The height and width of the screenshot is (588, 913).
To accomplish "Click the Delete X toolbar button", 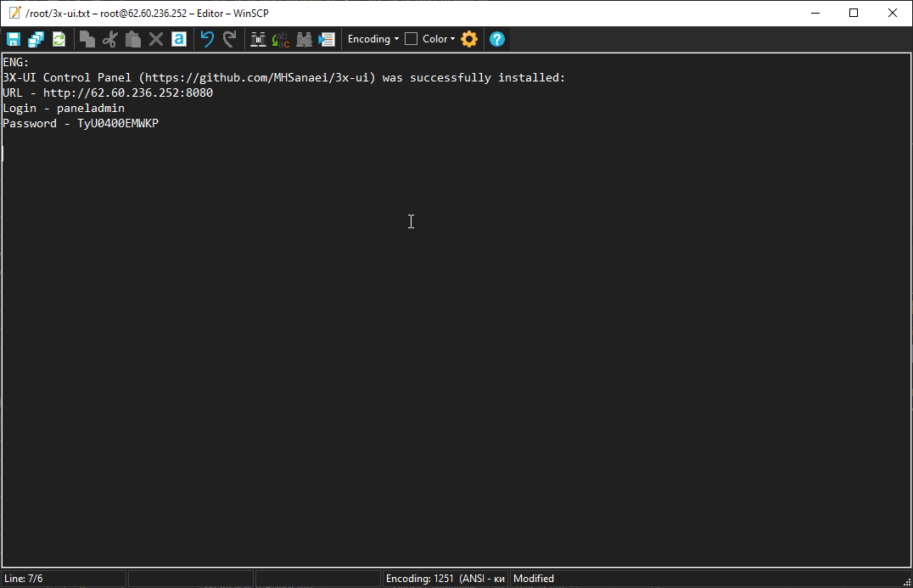I will click(x=156, y=39).
